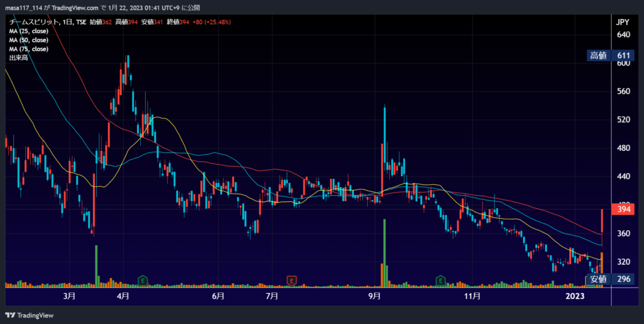Click the 560 price axis value

623,91
